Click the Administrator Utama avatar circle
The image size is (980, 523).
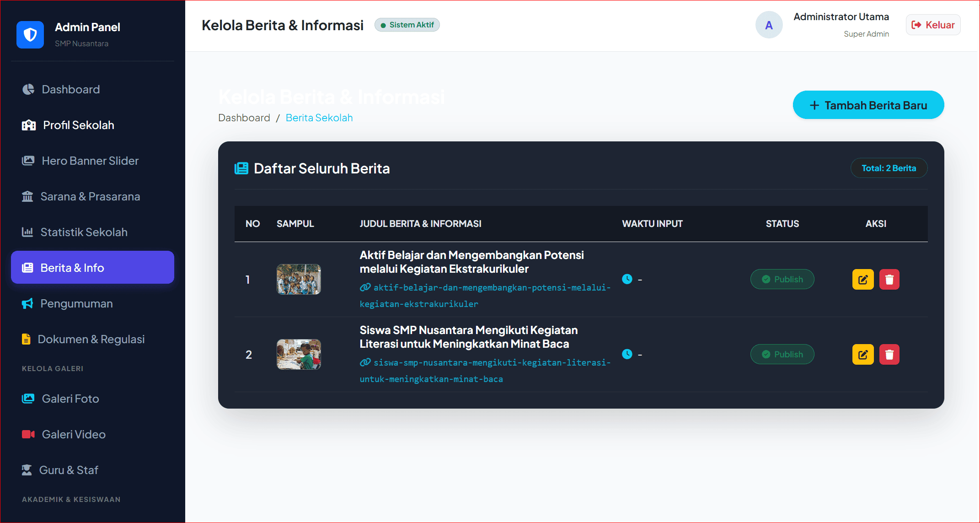click(769, 25)
